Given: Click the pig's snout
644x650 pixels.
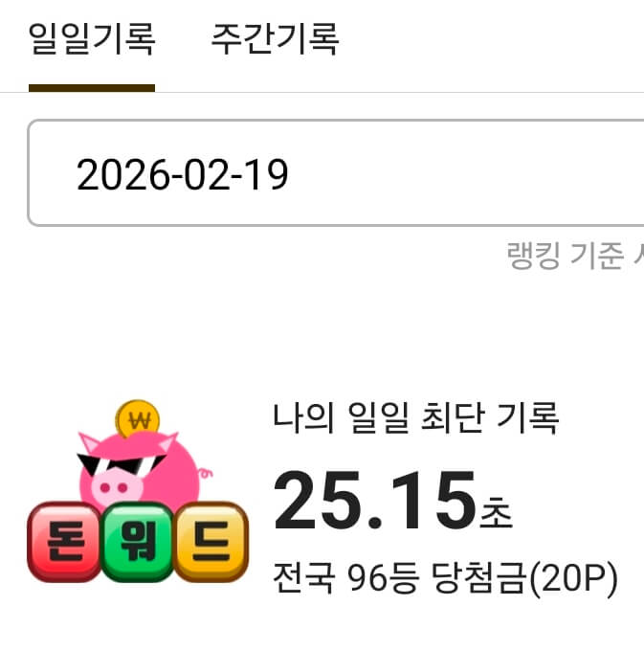Looking at the screenshot, I should click(115, 488).
